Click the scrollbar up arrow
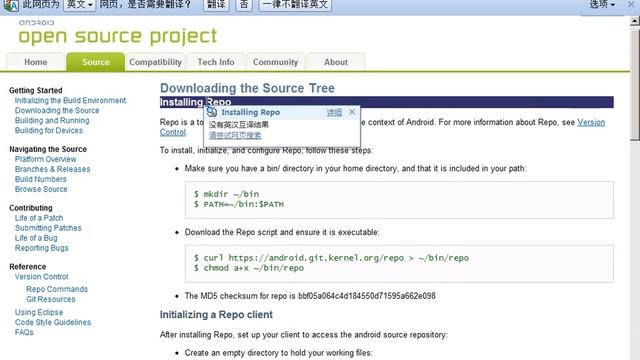This screenshot has width=640, height=360. (x=635, y=21)
